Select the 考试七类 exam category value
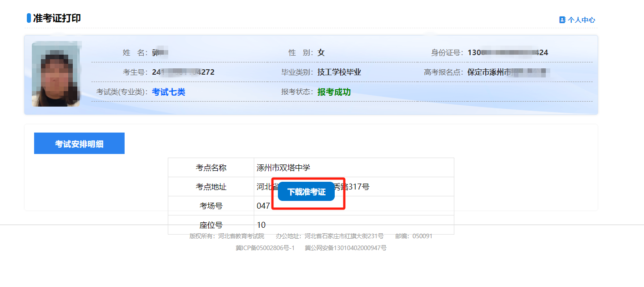Viewport: 644px width, 287px height. 169,92
